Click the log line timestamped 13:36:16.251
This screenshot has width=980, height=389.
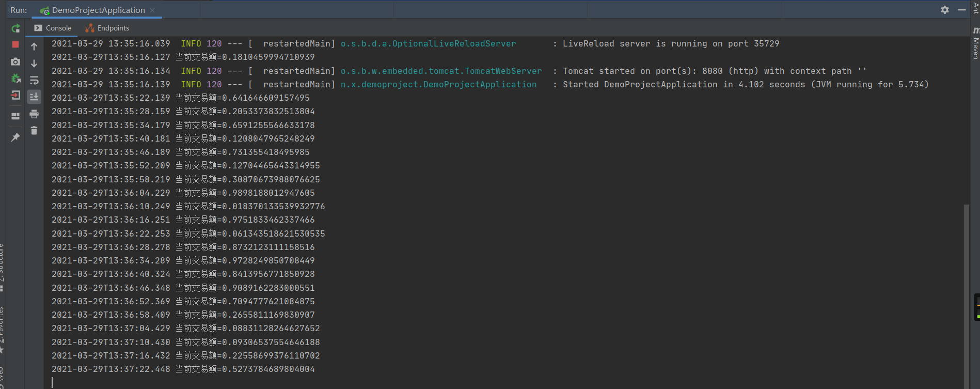(183, 220)
